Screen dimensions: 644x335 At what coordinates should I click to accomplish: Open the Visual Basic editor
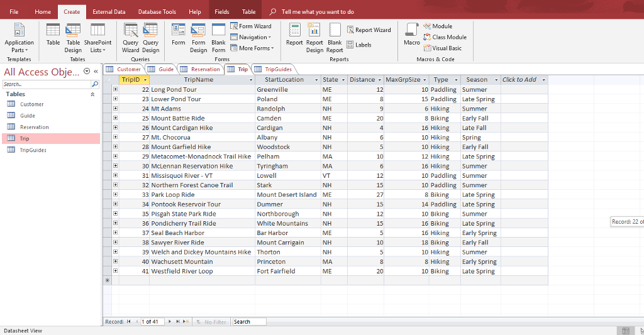point(443,48)
